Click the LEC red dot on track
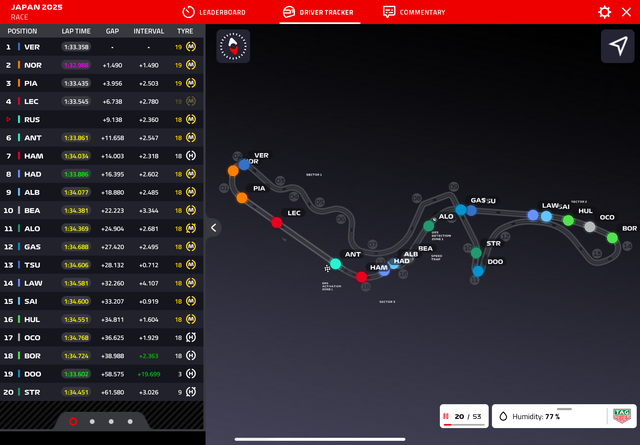The image size is (640, 445). coord(277,222)
